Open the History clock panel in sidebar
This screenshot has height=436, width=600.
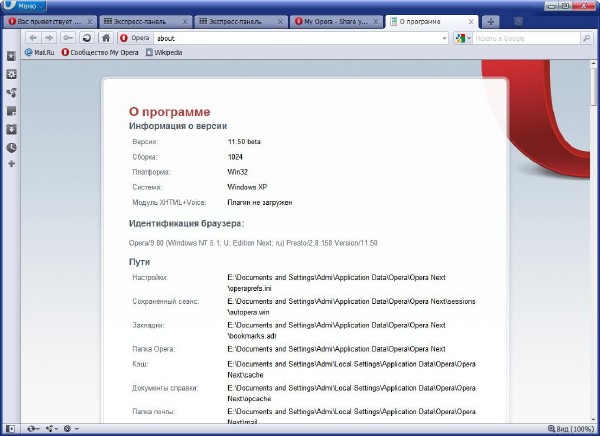(11, 147)
